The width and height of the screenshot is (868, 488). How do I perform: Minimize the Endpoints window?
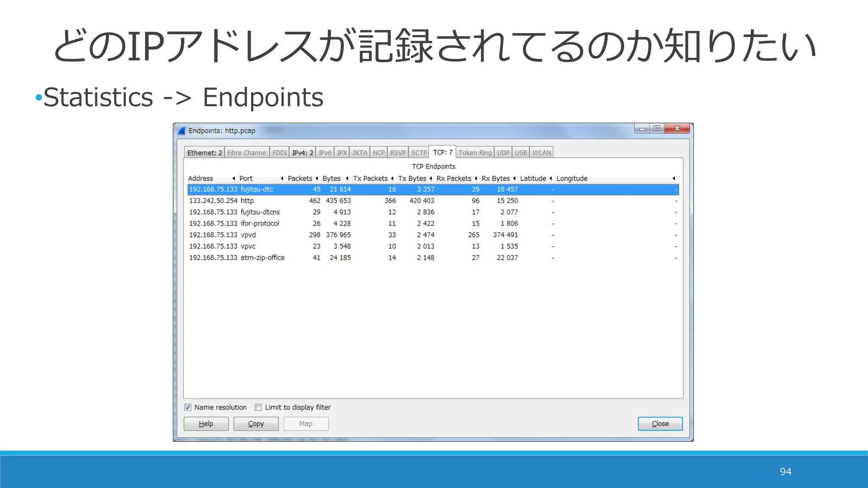click(642, 129)
